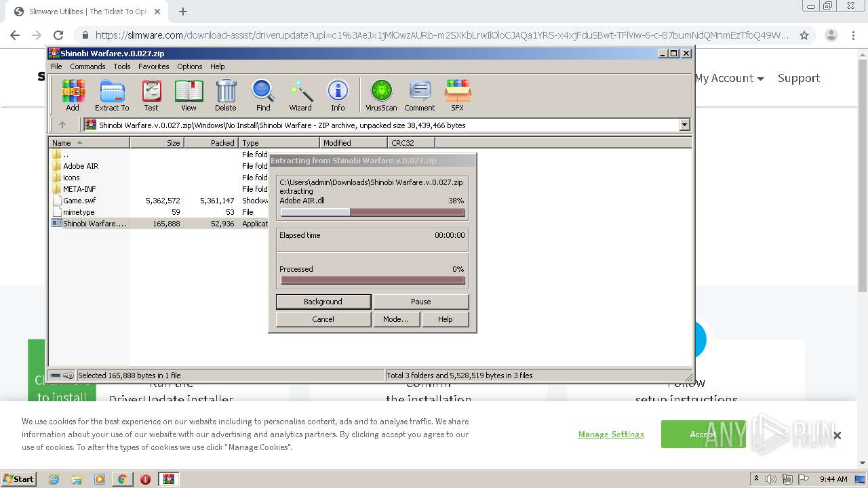Click the taskbar clock 9:44 AM
Viewport: 868px width, 488px height.
coord(833,479)
